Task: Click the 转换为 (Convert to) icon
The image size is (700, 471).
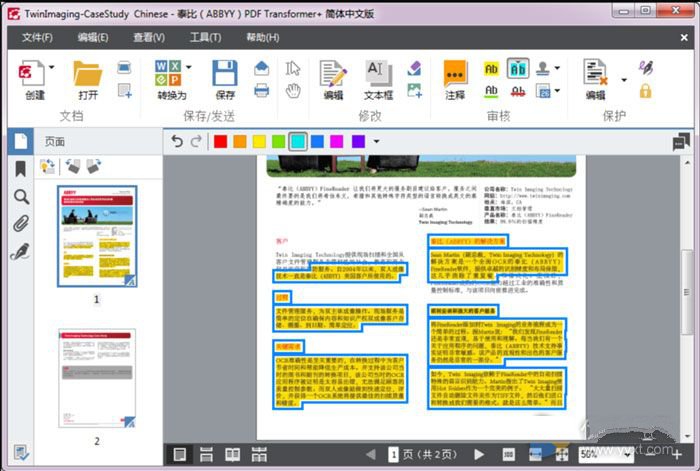Action: [168, 73]
